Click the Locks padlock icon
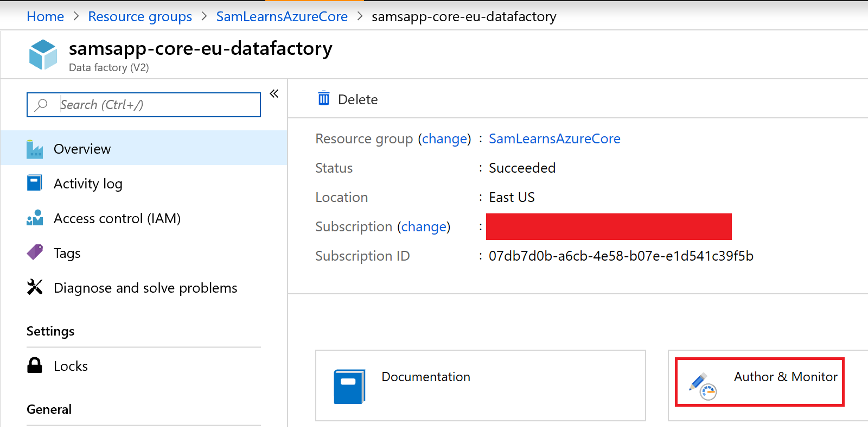This screenshot has width=868, height=436. pyautogui.click(x=35, y=365)
